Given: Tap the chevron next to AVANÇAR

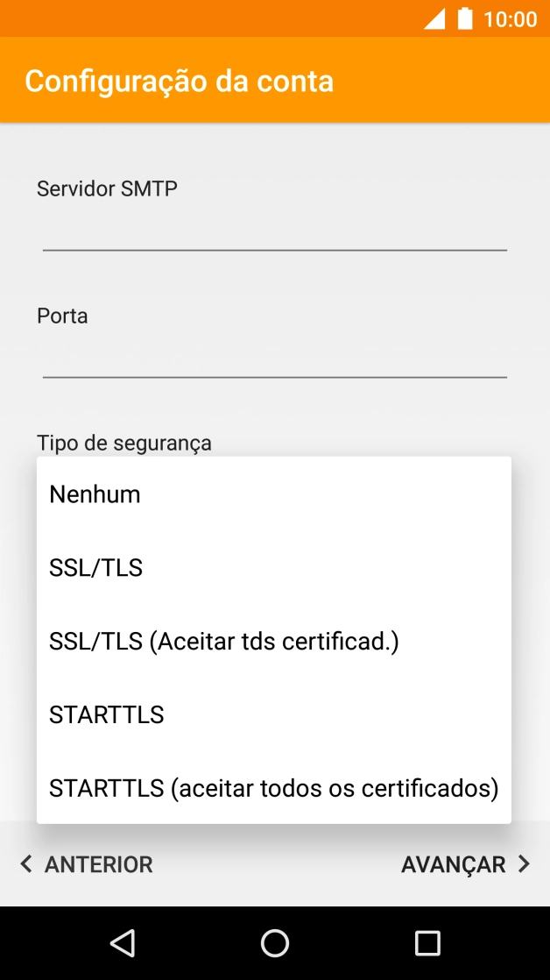Looking at the screenshot, I should click(x=525, y=864).
